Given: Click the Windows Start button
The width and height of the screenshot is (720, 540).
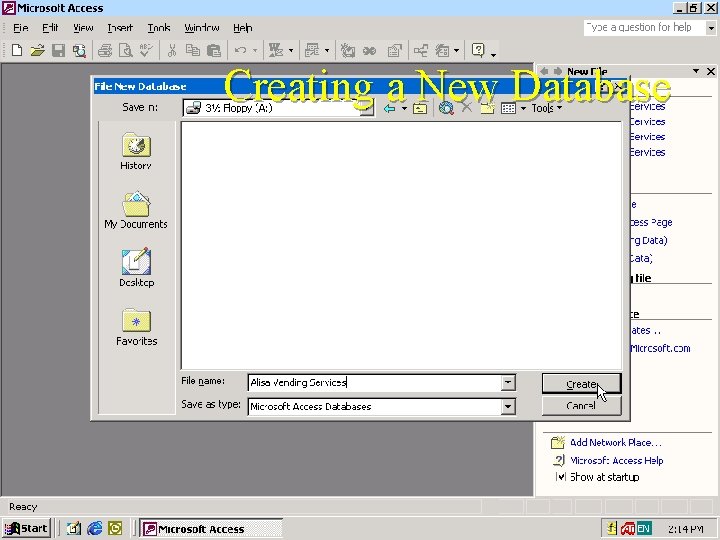Looking at the screenshot, I should click(x=26, y=528).
